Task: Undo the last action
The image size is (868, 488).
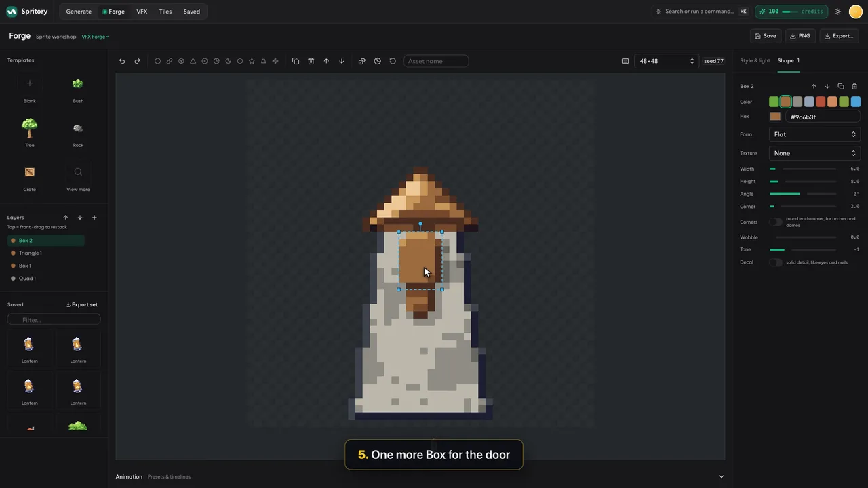Action: (x=122, y=61)
